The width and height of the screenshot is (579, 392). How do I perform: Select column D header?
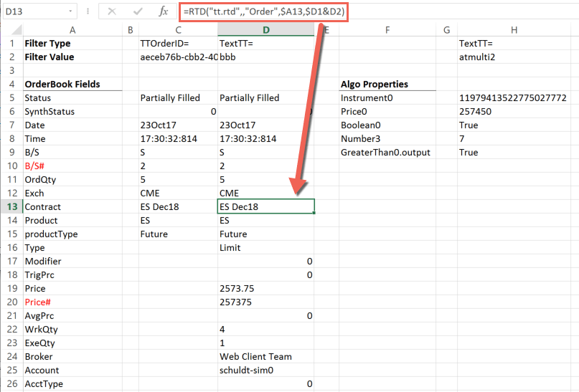click(266, 30)
